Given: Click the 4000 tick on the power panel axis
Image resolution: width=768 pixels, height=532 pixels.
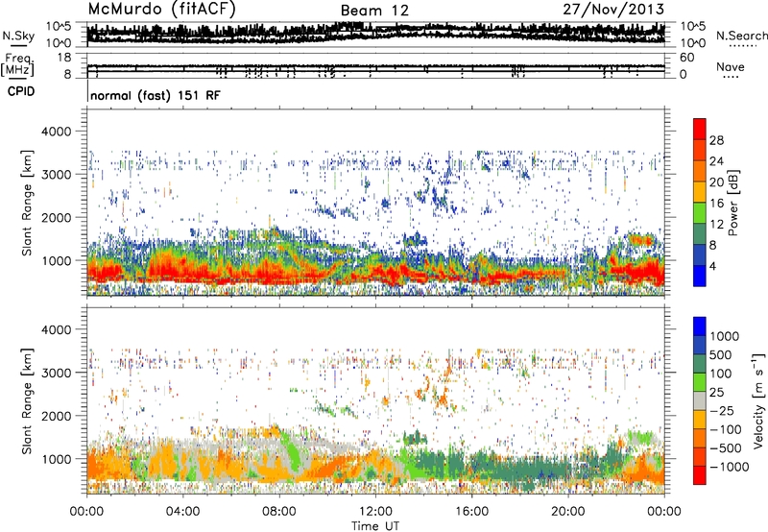Looking at the screenshot, I should [57, 132].
